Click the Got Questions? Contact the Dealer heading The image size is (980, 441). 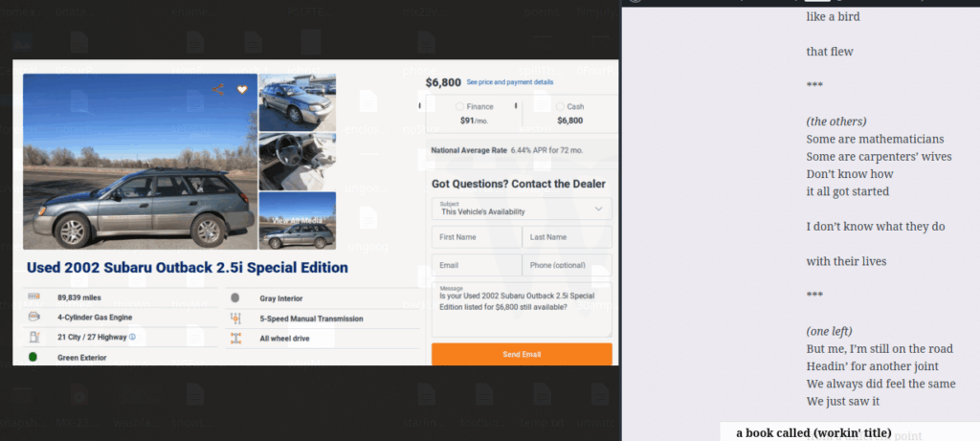[x=519, y=184]
